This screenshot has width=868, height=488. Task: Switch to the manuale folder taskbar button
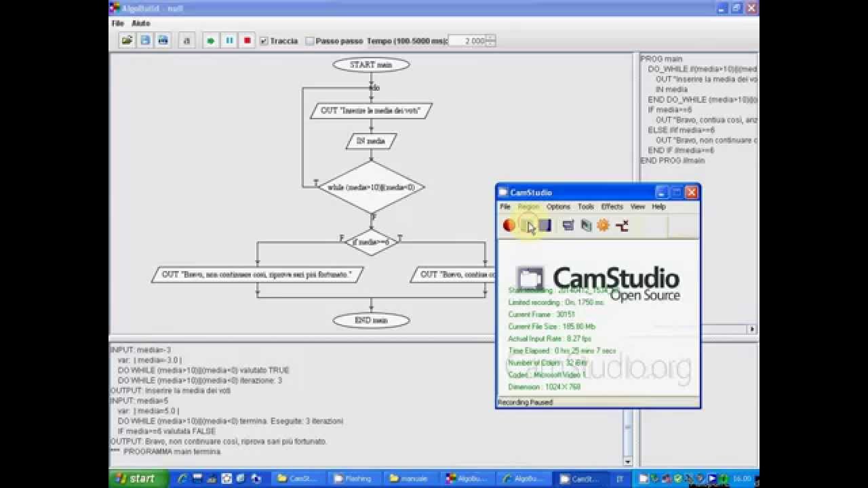pos(410,479)
